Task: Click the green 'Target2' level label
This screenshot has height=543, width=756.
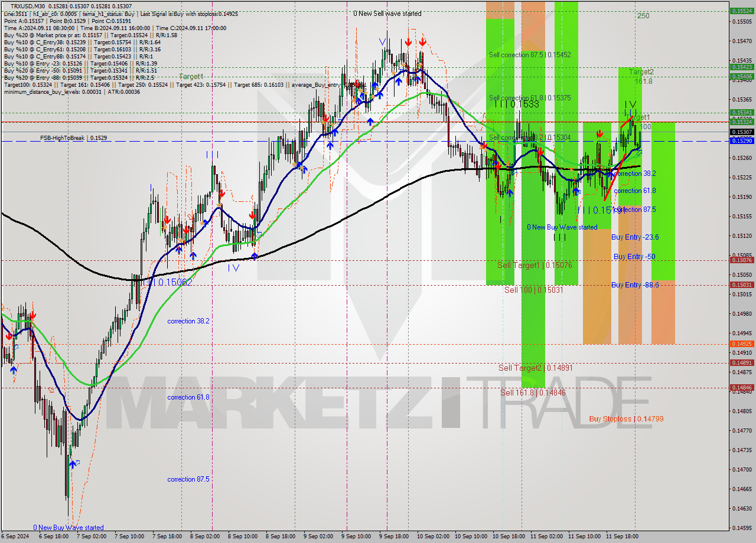Action: [641, 72]
